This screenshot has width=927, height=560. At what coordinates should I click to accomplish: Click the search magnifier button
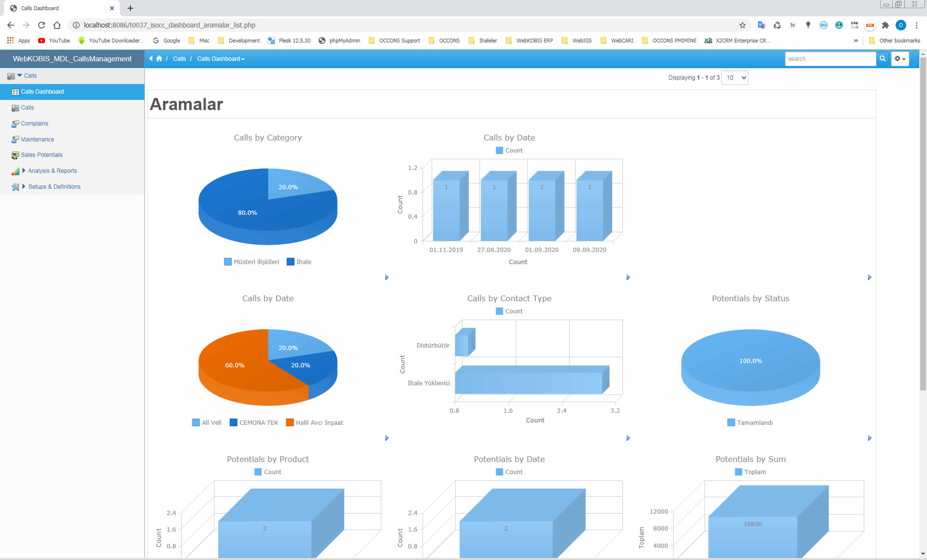pyautogui.click(x=883, y=59)
